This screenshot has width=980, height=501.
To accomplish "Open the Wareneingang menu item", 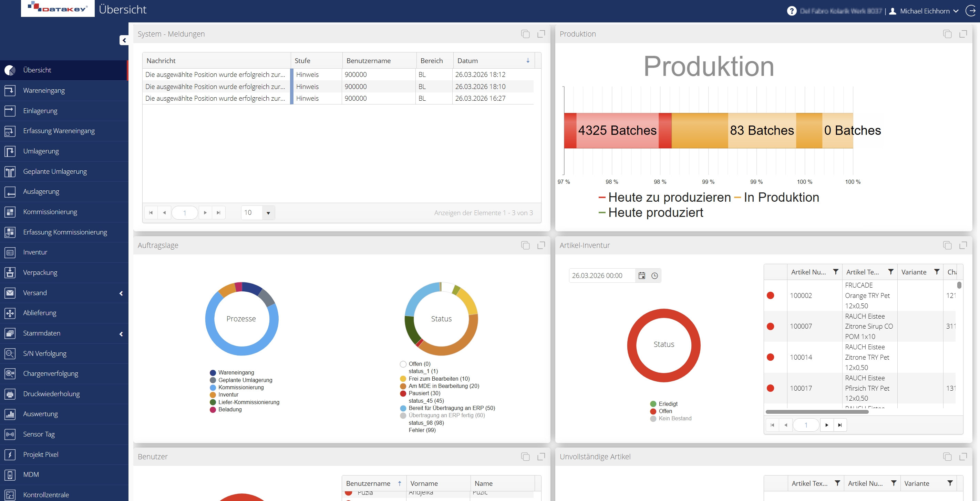I will (x=44, y=90).
